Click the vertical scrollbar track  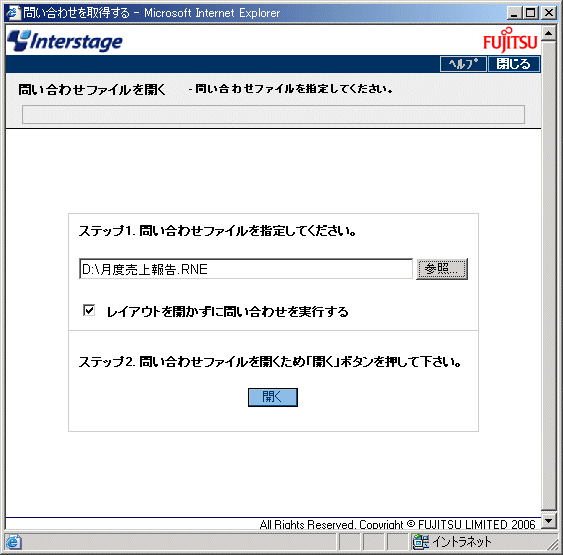[x=548, y=276]
